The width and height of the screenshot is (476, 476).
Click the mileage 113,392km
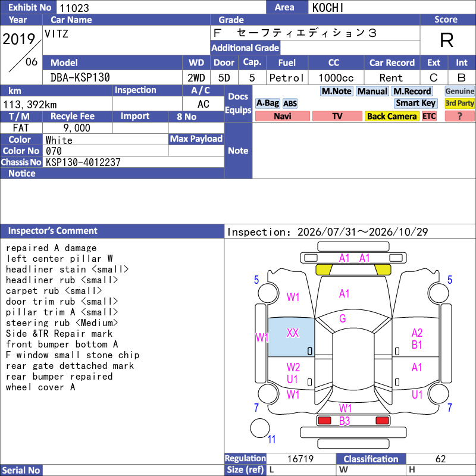(x=30, y=105)
